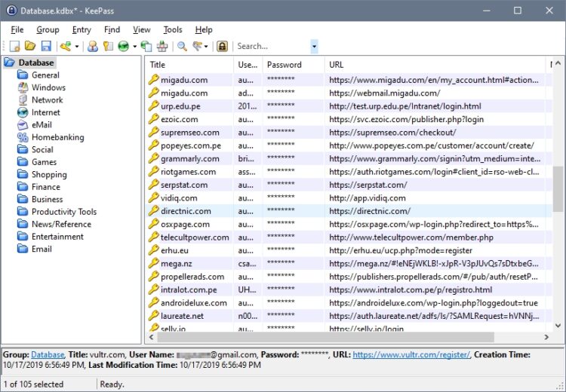This screenshot has height=392, width=566.
Task: Sort by Password column header
Action: [294, 65]
